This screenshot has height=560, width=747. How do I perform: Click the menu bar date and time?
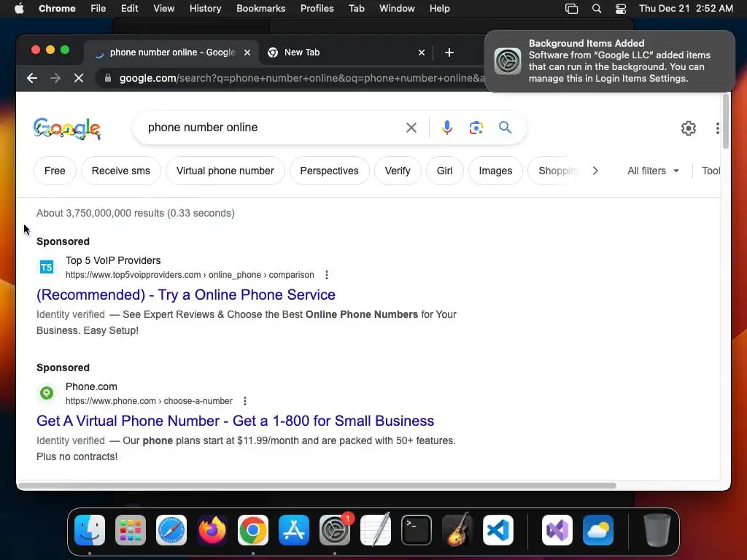686,9
